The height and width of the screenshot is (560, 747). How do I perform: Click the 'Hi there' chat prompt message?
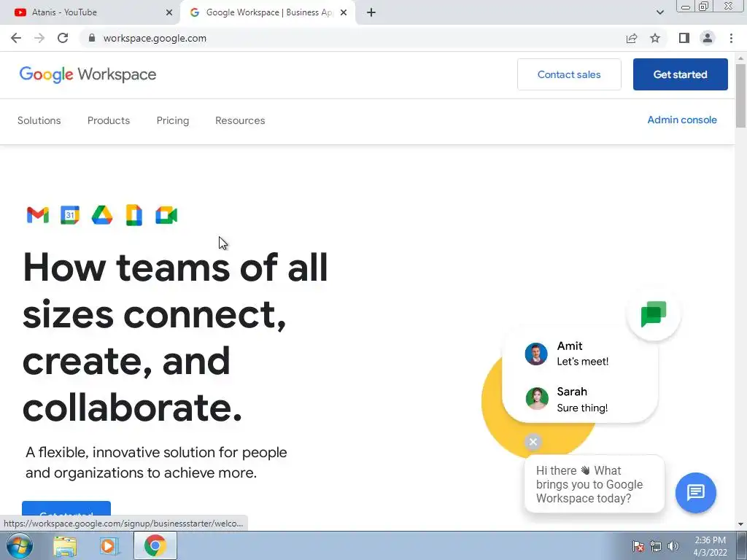click(x=594, y=484)
